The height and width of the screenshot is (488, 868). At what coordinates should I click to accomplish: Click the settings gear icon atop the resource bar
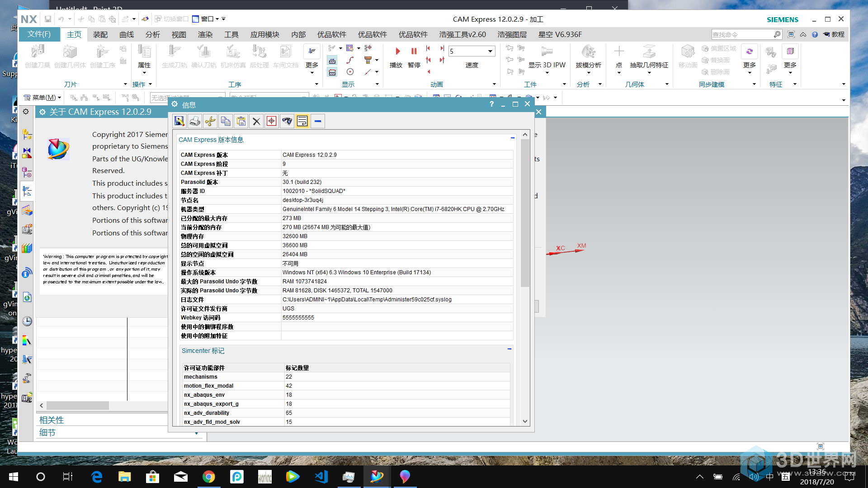[x=26, y=112]
